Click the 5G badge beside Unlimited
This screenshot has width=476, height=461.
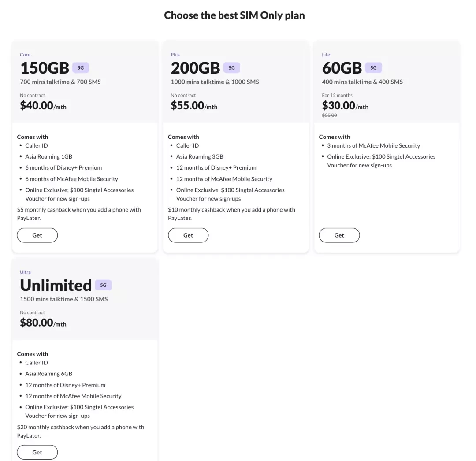point(103,285)
